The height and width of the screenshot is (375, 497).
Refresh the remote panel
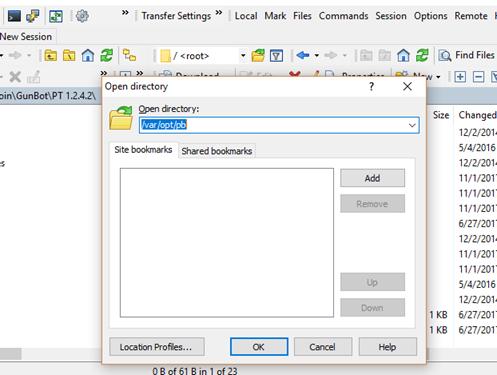[x=422, y=55]
